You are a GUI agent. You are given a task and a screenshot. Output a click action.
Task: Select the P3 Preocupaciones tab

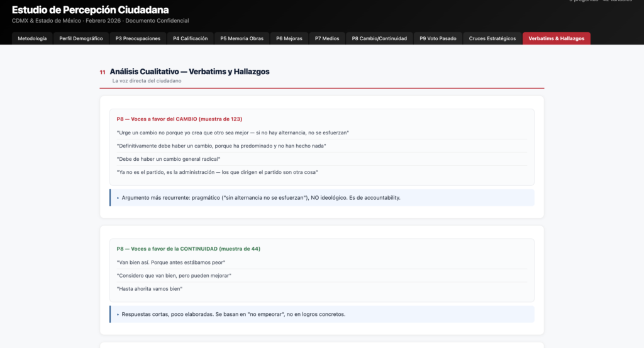pyautogui.click(x=138, y=38)
